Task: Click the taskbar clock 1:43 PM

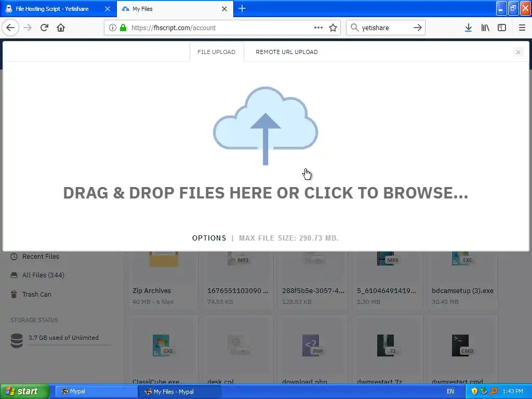Action: point(513,391)
